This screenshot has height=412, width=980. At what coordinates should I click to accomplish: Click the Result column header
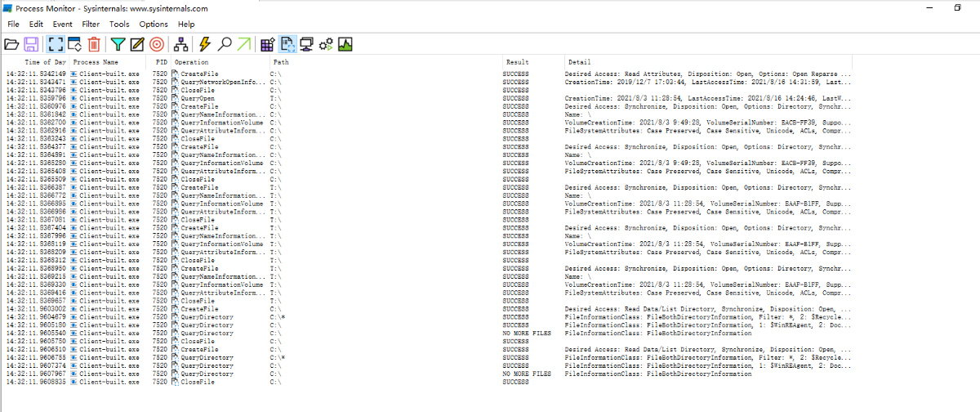[x=517, y=62]
